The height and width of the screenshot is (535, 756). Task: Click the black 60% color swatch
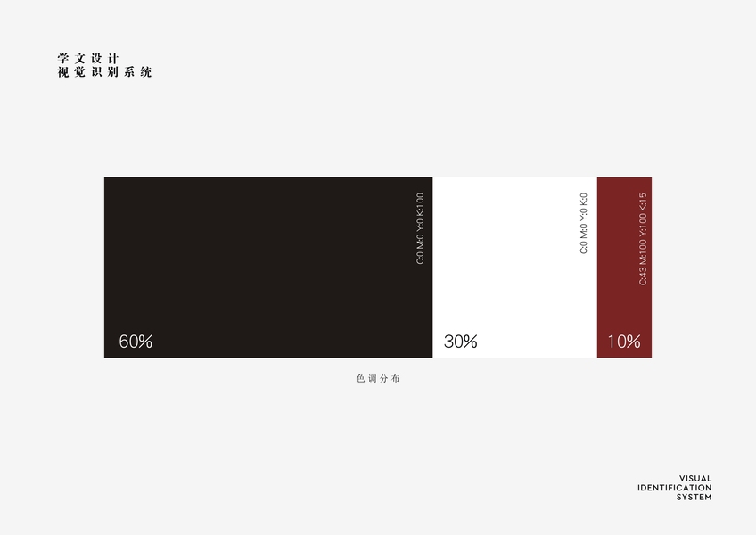tap(259, 259)
